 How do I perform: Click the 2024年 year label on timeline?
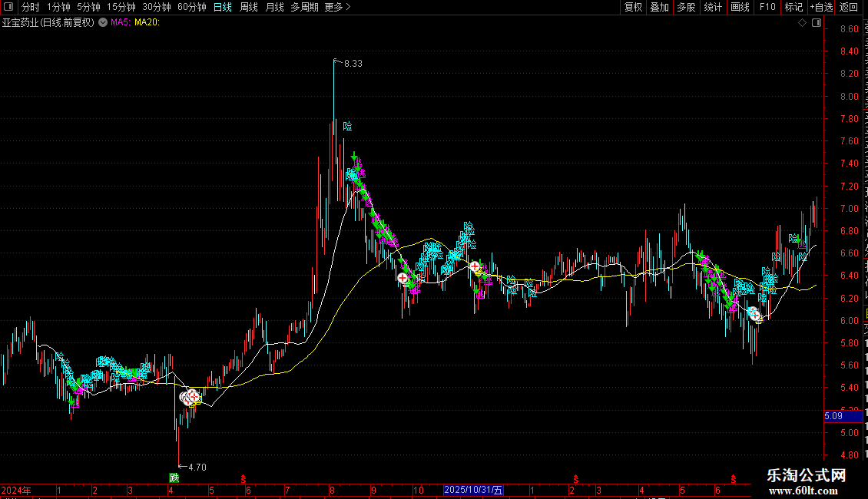click(16, 490)
